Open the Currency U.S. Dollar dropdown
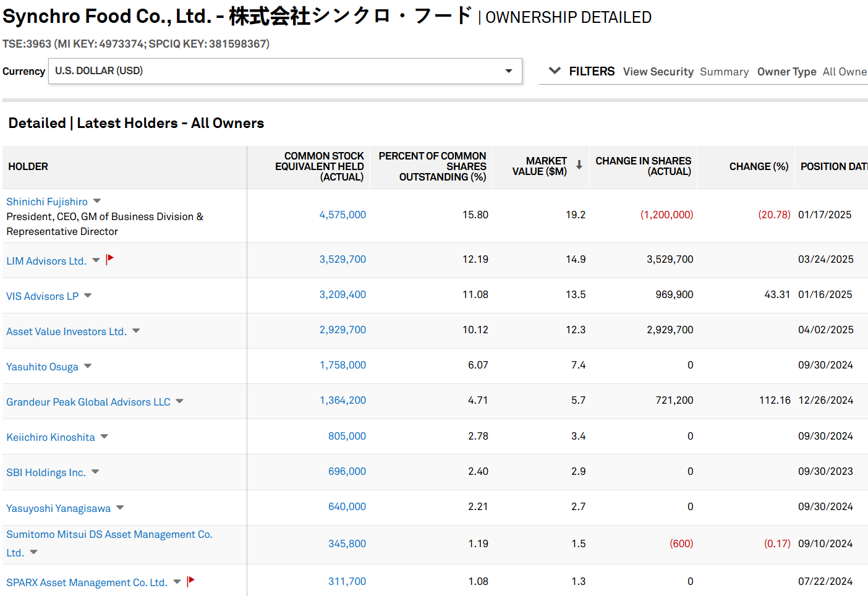This screenshot has width=868, height=596. pyautogui.click(x=285, y=71)
